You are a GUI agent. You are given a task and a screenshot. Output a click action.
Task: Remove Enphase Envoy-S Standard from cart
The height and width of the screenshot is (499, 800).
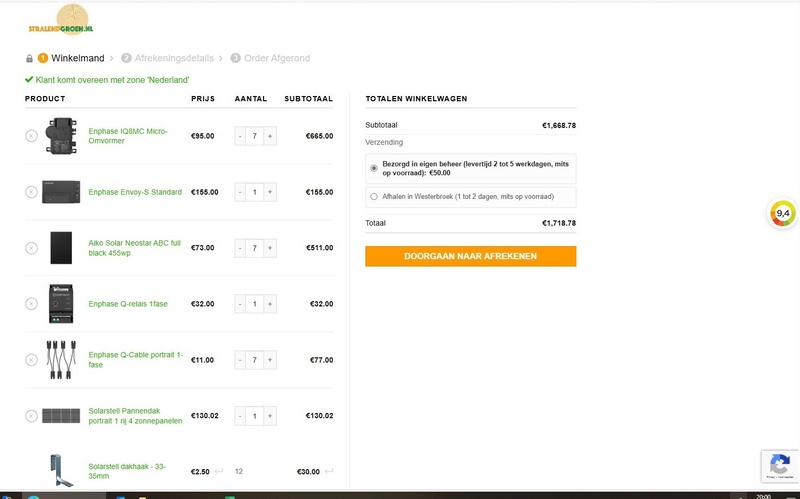tap(31, 192)
